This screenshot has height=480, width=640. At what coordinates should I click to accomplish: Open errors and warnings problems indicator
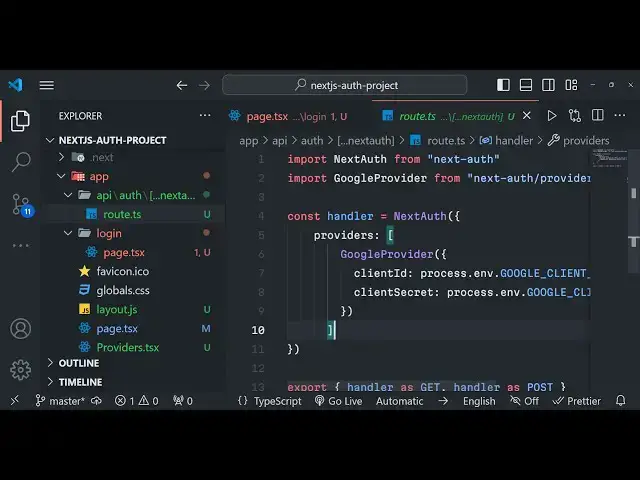click(137, 401)
